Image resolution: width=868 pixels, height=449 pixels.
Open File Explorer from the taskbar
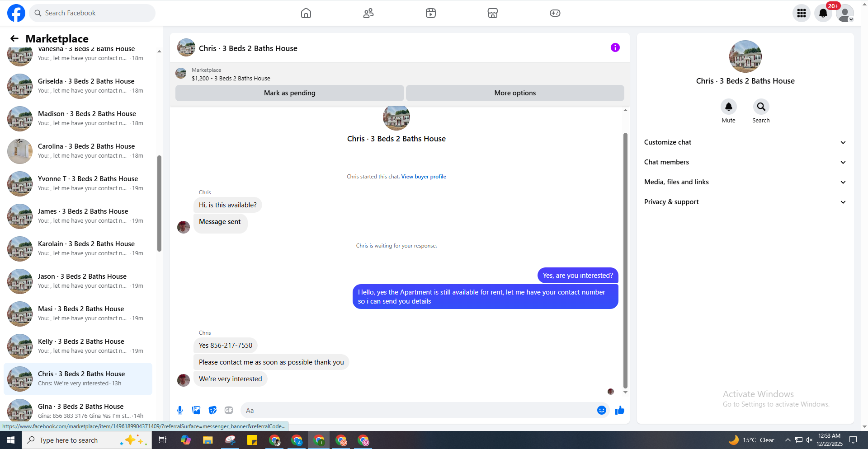[208, 440]
